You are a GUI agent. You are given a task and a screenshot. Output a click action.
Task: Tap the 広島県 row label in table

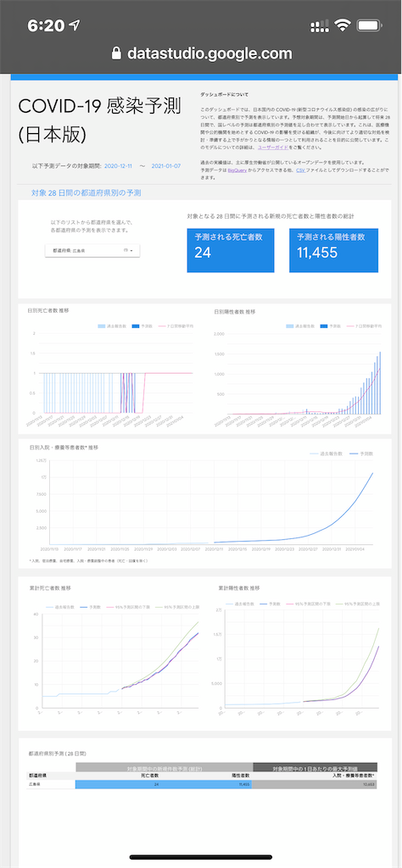point(34,784)
